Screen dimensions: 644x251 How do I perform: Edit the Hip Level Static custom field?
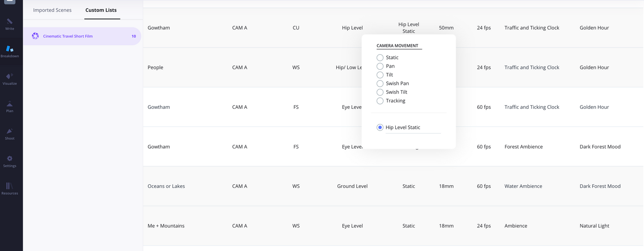(x=413, y=127)
